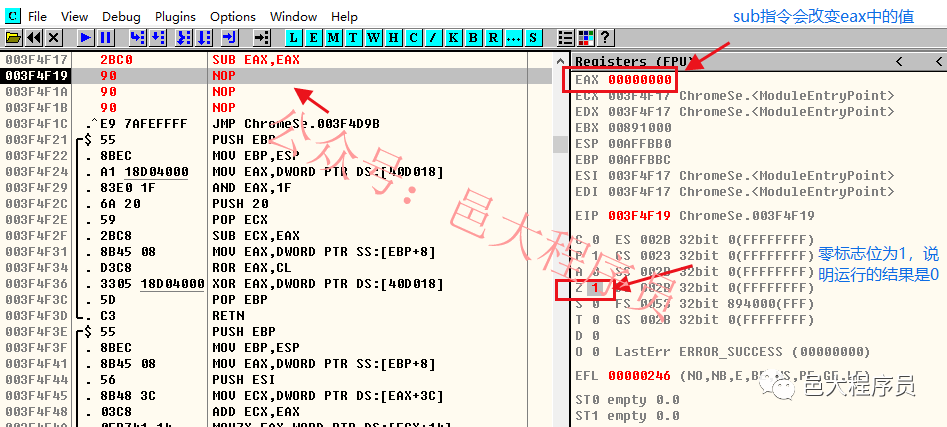Screen dimensions: 947x427
Task: Open the Window menu
Action: (x=293, y=17)
